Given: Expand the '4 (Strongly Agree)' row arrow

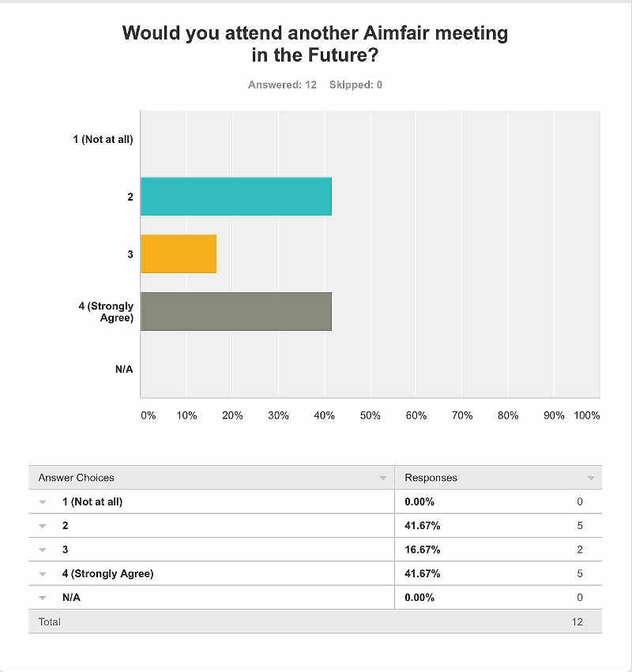Looking at the screenshot, I should pos(43,574).
